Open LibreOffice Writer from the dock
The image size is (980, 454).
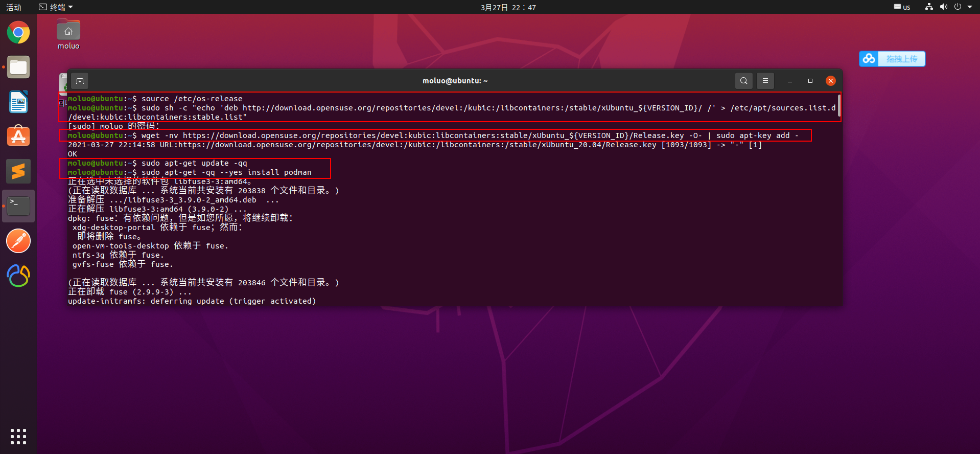[x=18, y=102]
